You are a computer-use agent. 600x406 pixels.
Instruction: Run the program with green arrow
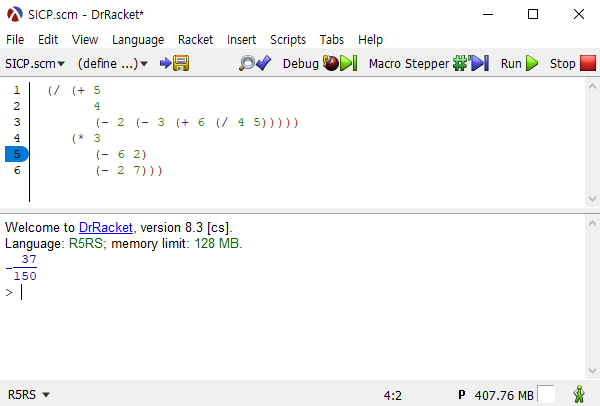click(x=519, y=63)
